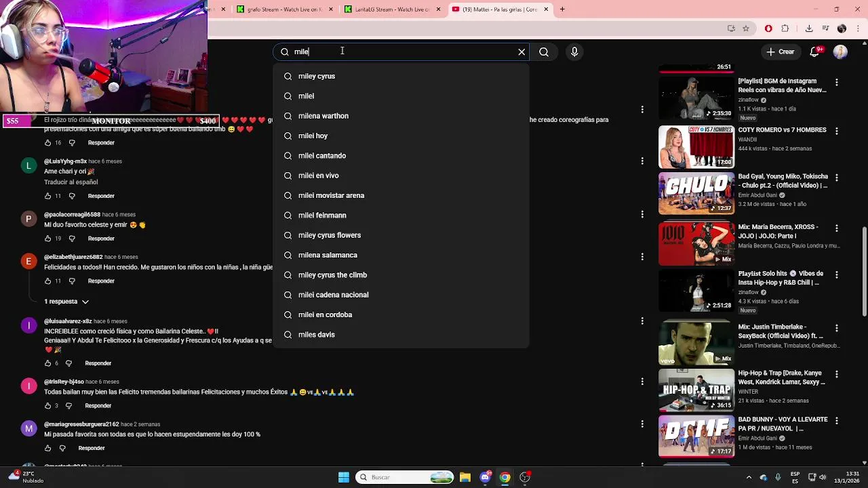Open the browser extensions puzzle icon
The image size is (868, 488).
pos(785,28)
